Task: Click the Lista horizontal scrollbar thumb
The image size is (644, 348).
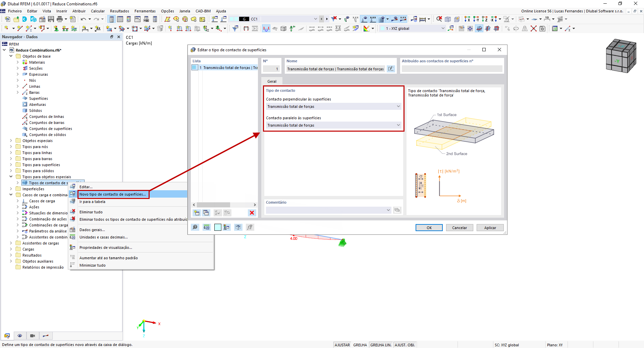Action: pyautogui.click(x=213, y=205)
